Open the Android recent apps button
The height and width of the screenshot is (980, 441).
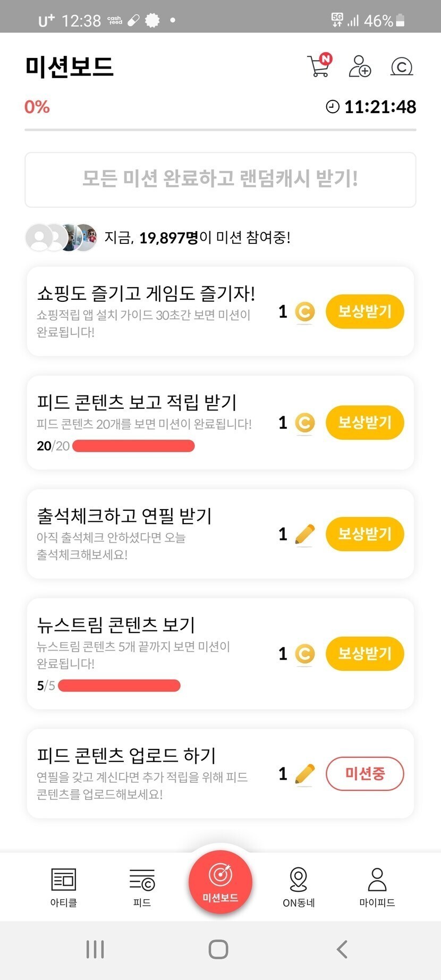pos(95,949)
